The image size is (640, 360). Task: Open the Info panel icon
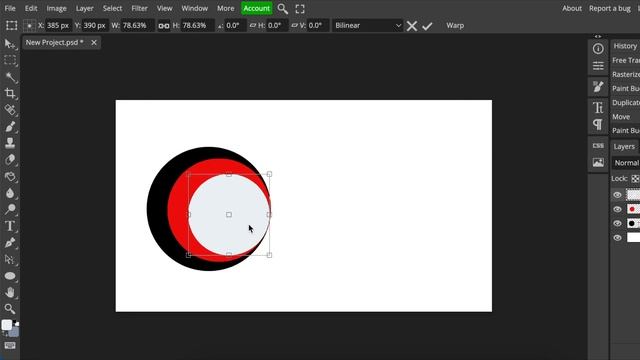click(x=598, y=49)
